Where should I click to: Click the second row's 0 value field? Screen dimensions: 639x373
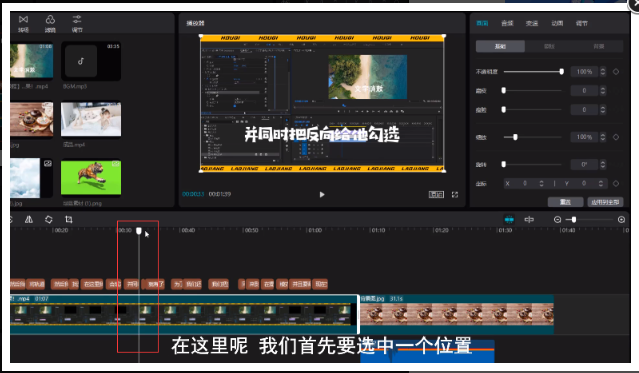[x=584, y=90]
